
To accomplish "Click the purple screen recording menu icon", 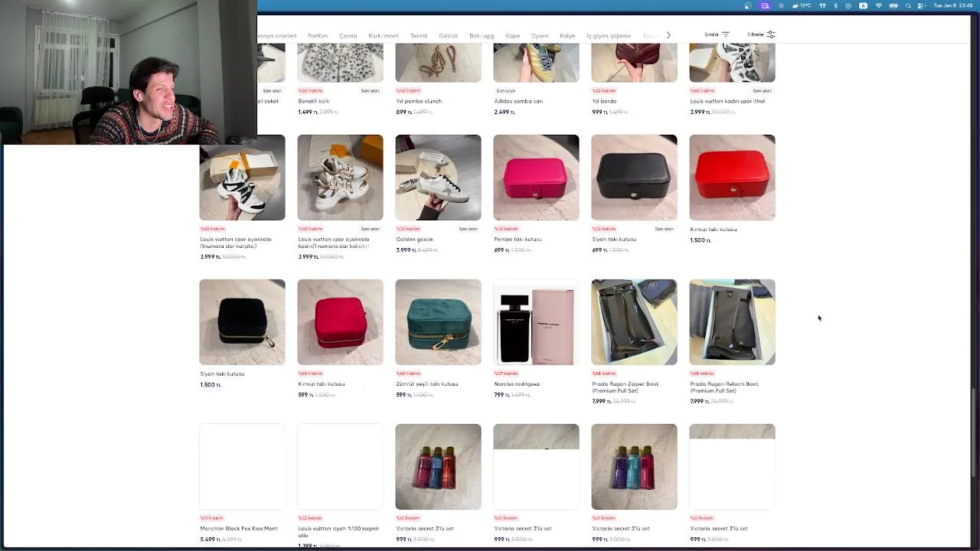I will pos(765,5).
